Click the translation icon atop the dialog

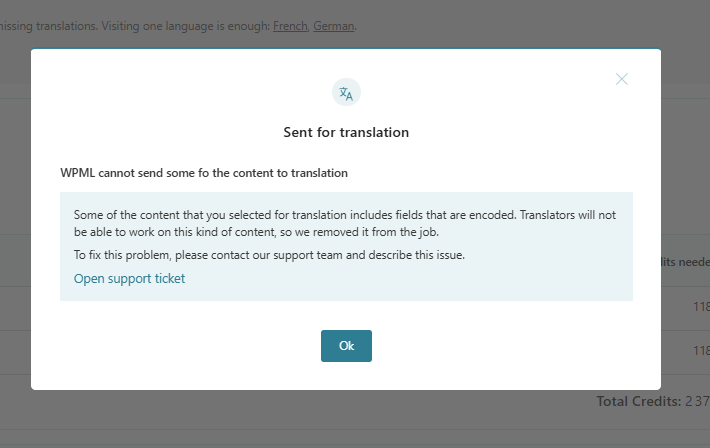[346, 93]
